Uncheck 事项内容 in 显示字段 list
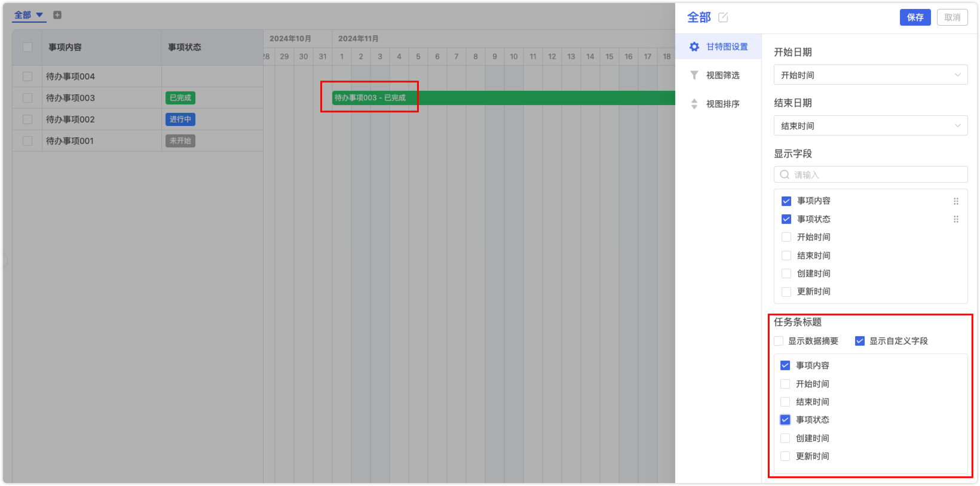The width and height of the screenshot is (980, 486). pos(786,201)
